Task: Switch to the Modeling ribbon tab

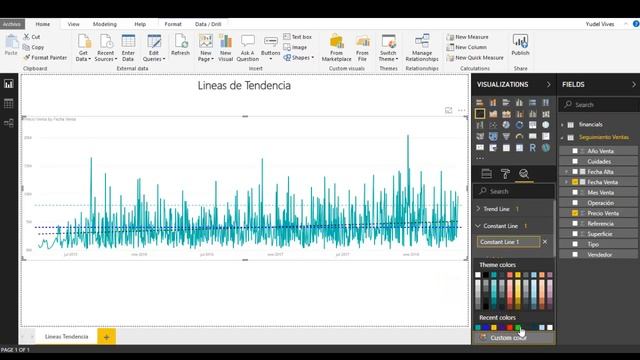Action: [104, 24]
